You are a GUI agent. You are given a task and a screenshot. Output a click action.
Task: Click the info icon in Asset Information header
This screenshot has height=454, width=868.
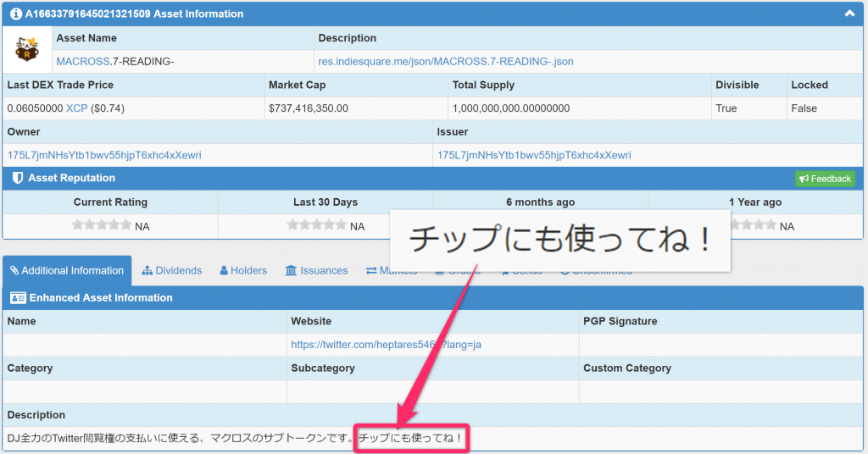(15, 14)
